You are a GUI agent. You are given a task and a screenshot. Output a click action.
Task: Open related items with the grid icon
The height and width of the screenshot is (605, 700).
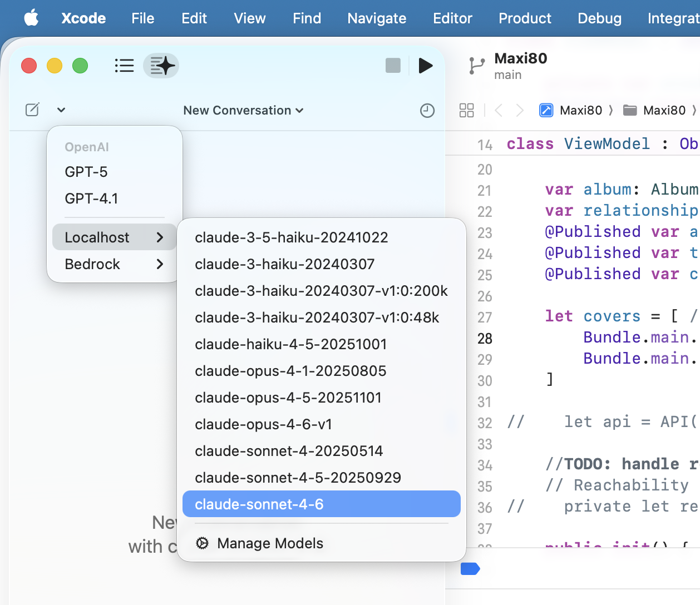coord(466,110)
